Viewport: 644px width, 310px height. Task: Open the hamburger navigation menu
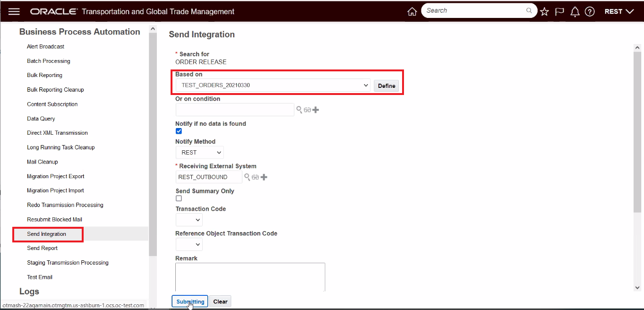coord(14,11)
